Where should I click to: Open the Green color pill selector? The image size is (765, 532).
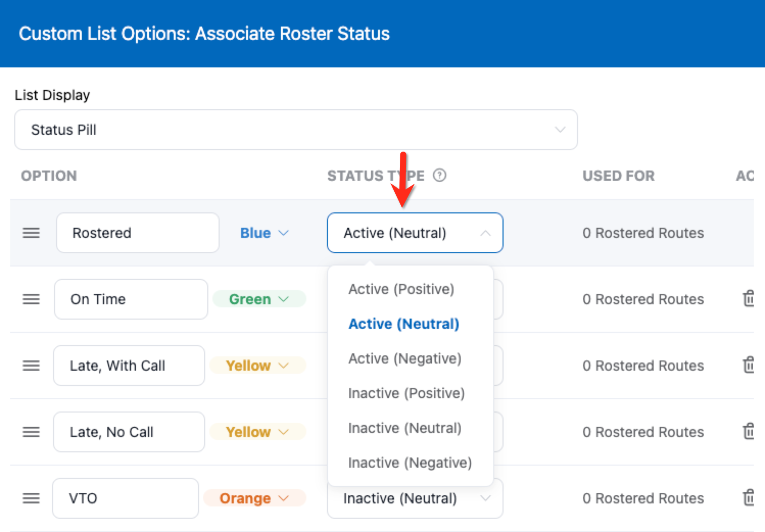tap(259, 299)
